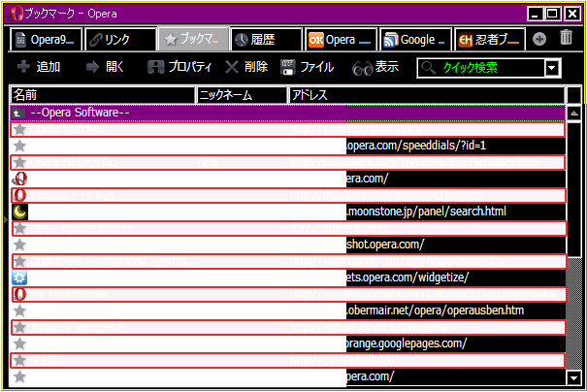Open the クイック検索 dropdown arrow

[x=551, y=68]
